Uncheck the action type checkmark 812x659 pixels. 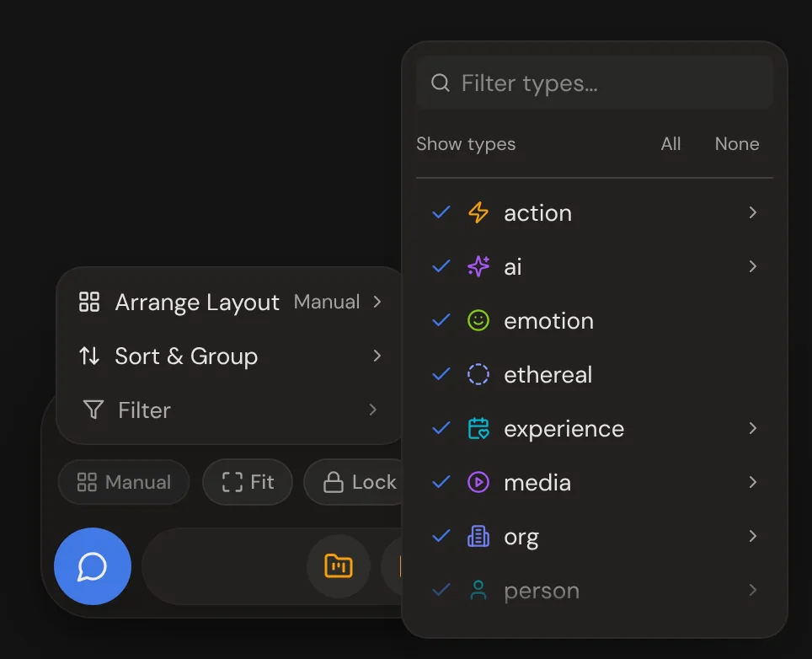coord(441,212)
